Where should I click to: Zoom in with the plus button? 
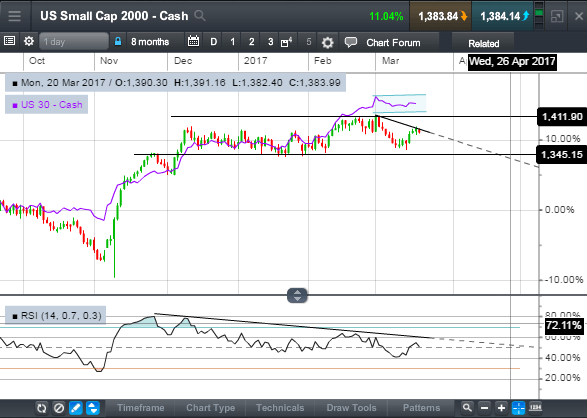pyautogui.click(x=501, y=408)
